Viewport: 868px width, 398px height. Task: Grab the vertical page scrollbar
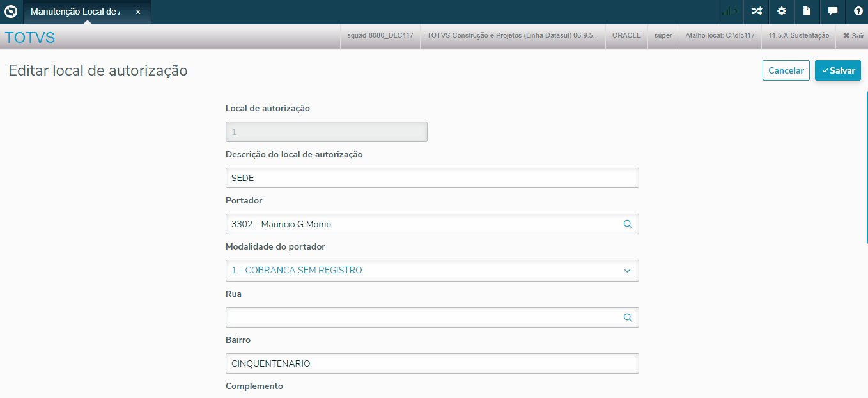[866, 167]
